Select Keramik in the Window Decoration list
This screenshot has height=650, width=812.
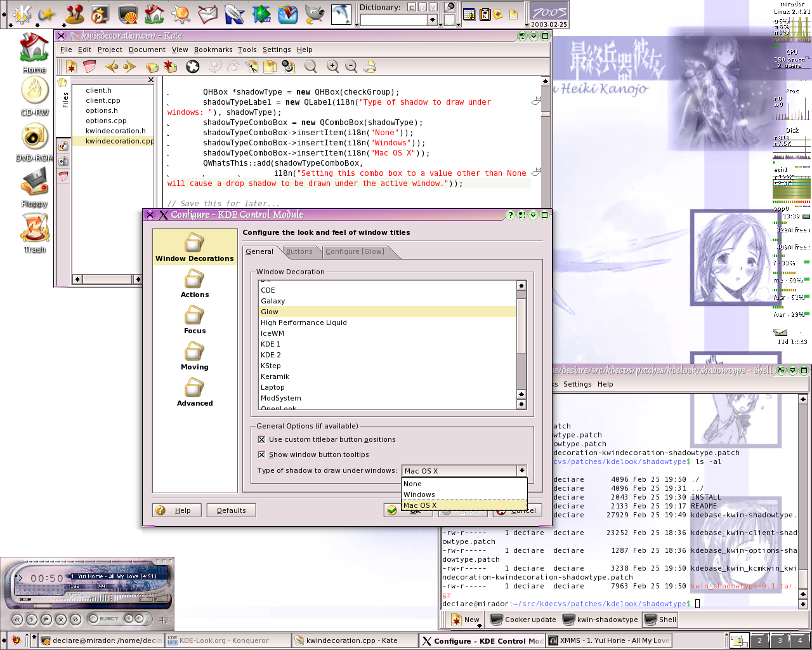tap(388, 376)
